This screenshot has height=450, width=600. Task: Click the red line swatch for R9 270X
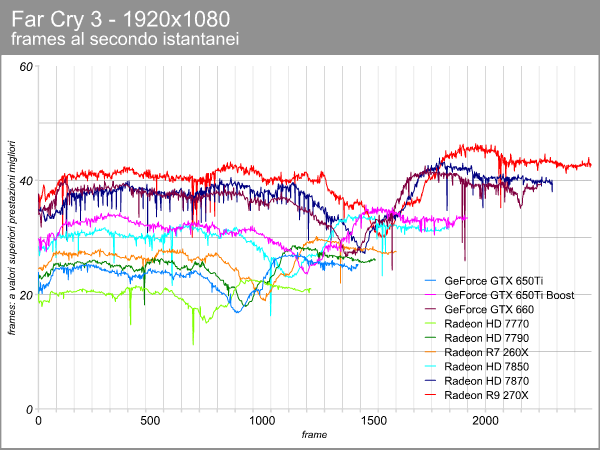430,395
